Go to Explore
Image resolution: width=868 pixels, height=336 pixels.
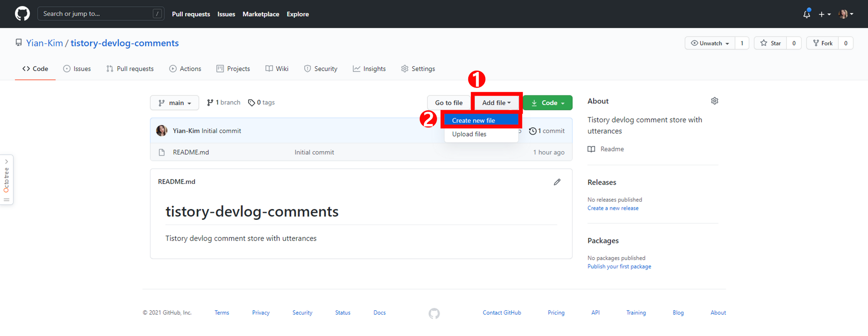(x=298, y=14)
